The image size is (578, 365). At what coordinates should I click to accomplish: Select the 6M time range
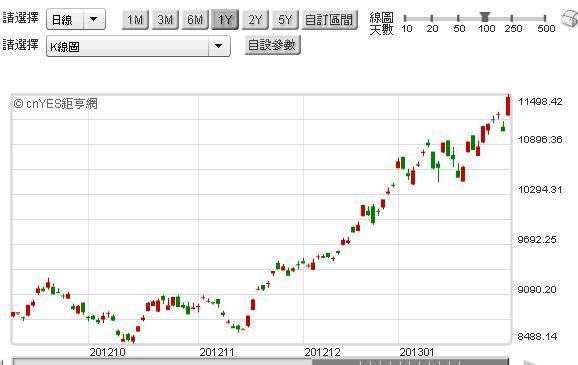click(195, 19)
